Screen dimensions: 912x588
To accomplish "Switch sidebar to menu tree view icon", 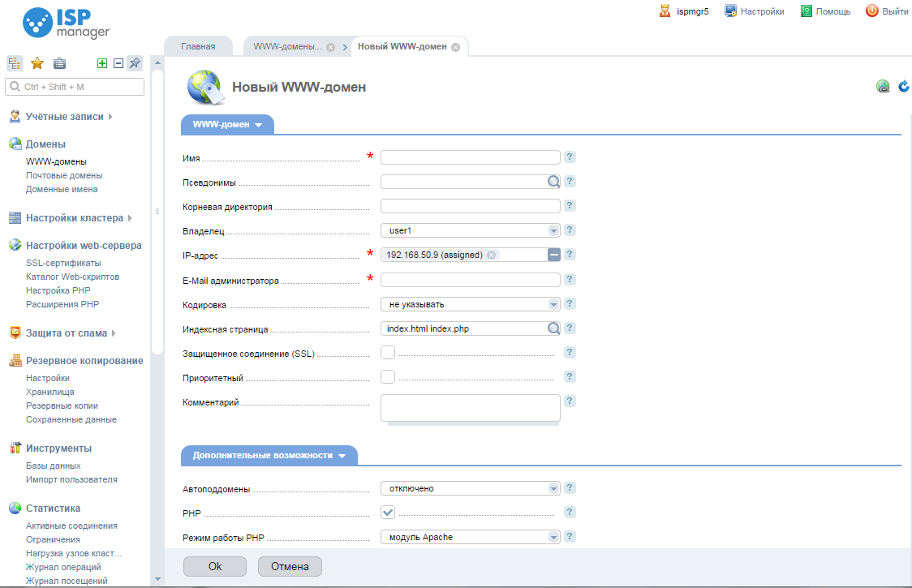I will (14, 63).
